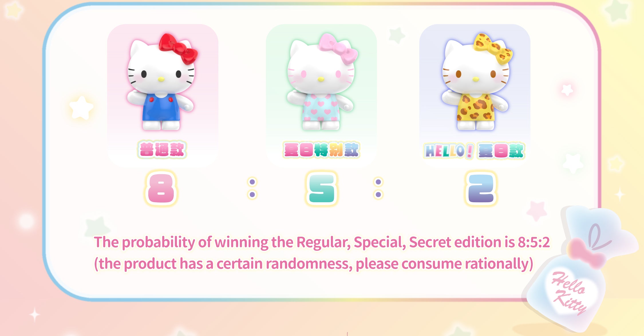Click the purple number 2

(x=481, y=188)
